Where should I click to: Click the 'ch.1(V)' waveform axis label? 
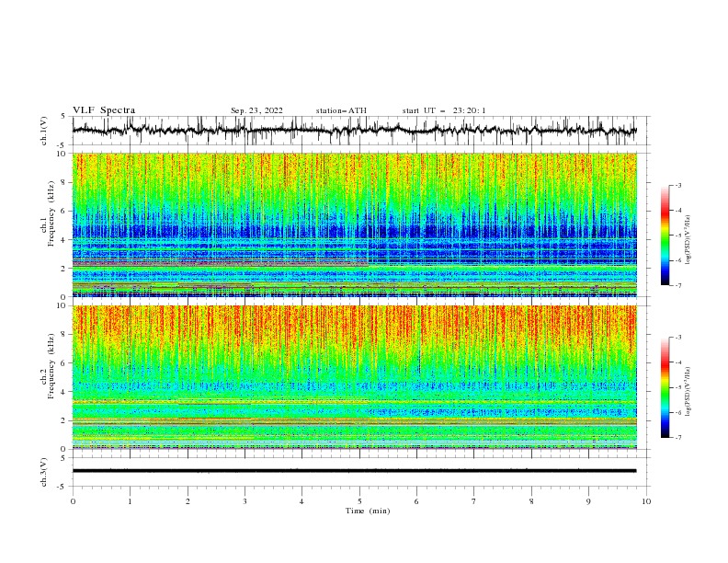(44, 131)
